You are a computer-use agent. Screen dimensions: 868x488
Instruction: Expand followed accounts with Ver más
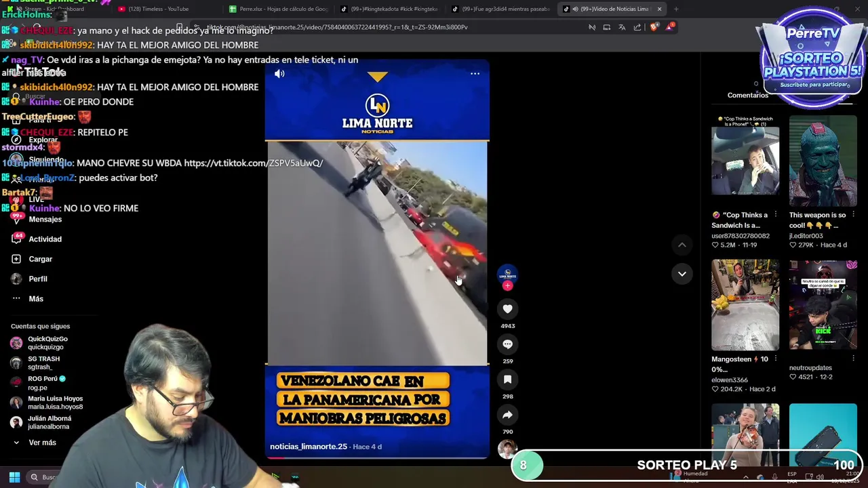pyautogui.click(x=42, y=443)
